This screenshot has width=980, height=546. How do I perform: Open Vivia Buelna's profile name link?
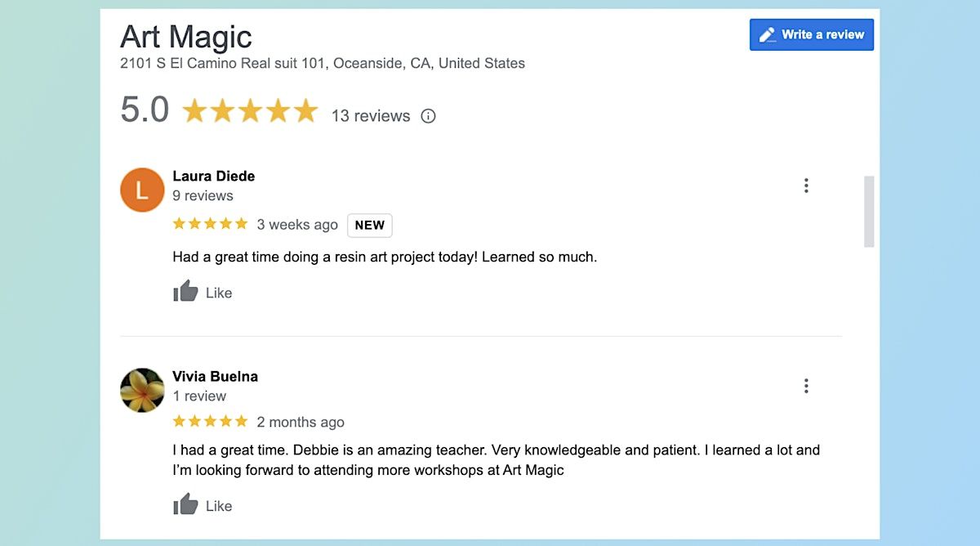point(216,376)
